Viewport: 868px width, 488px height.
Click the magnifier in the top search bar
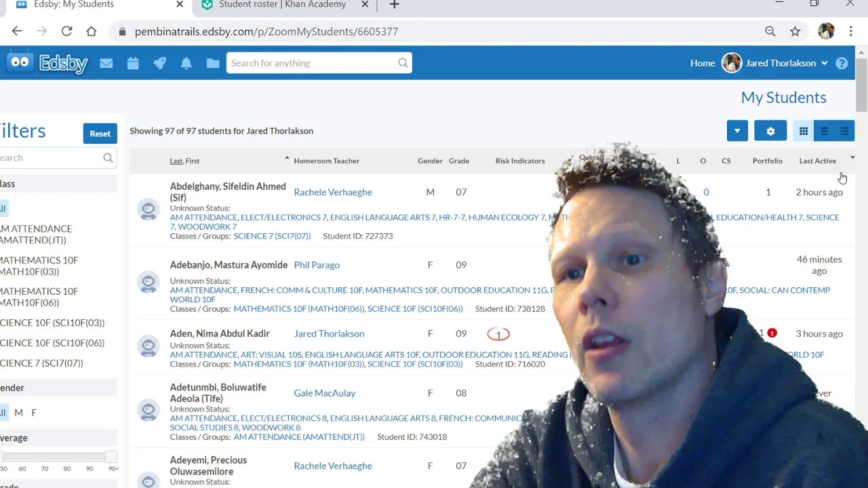tap(403, 63)
